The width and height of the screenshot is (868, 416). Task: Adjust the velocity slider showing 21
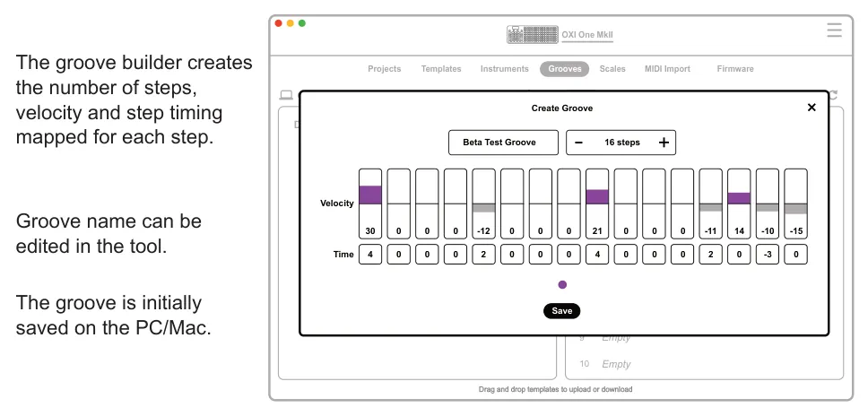click(597, 204)
